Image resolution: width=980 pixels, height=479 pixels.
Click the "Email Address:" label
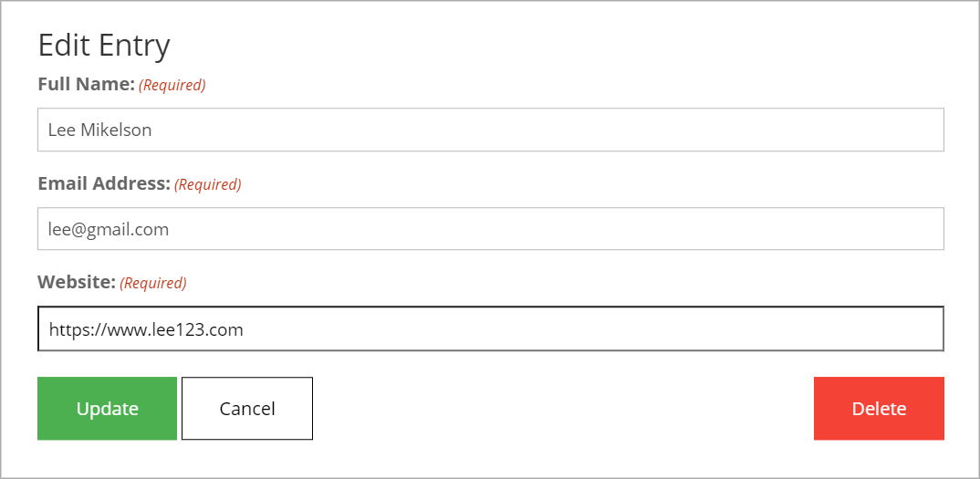(104, 183)
